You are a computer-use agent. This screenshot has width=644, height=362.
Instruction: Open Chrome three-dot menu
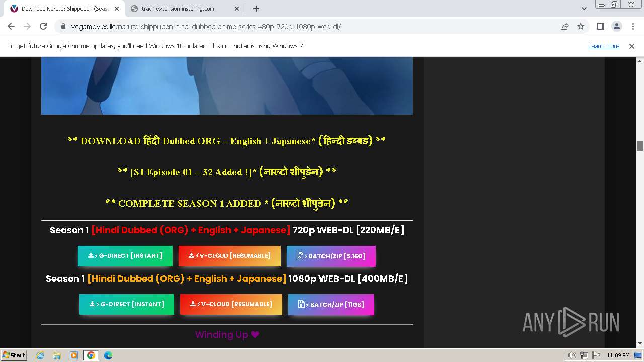[632, 26]
